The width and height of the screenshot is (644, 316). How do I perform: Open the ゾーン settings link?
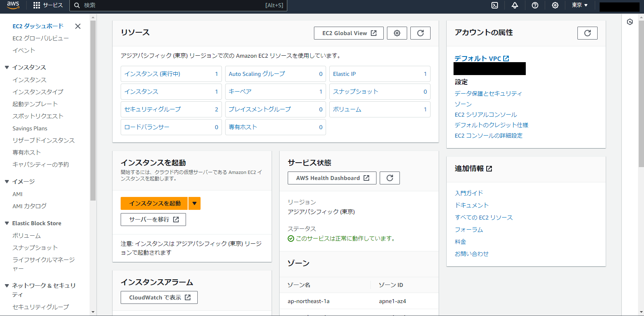tap(463, 104)
